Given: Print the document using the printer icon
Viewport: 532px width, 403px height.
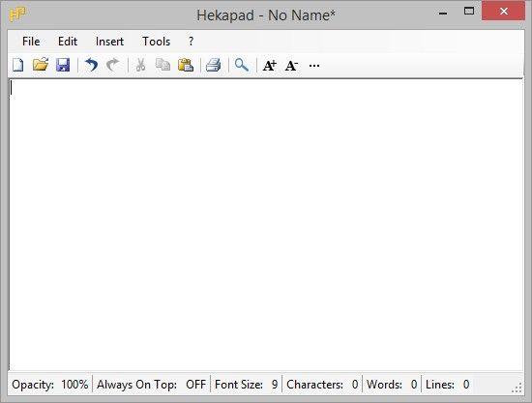Looking at the screenshot, I should (x=214, y=65).
